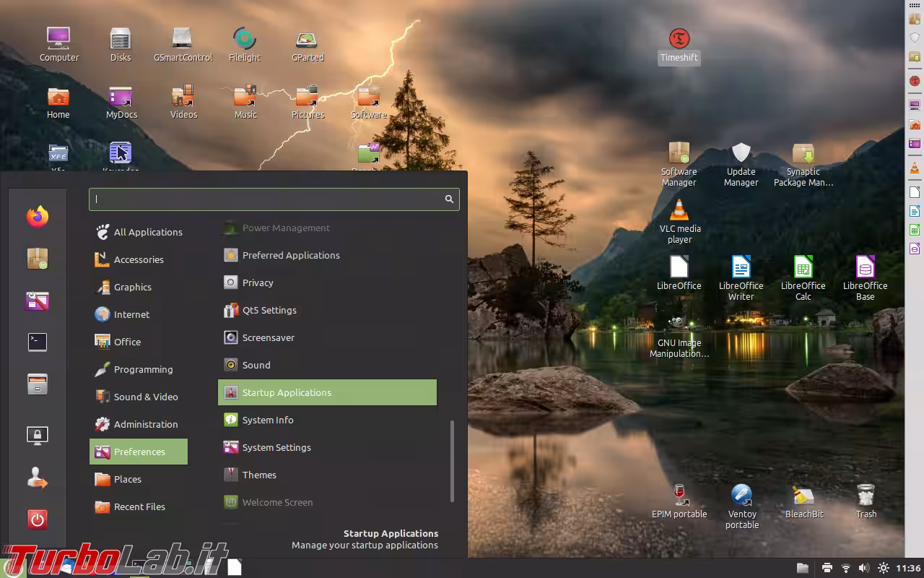
Task: Open System Settings from the menu
Action: pyautogui.click(x=276, y=447)
